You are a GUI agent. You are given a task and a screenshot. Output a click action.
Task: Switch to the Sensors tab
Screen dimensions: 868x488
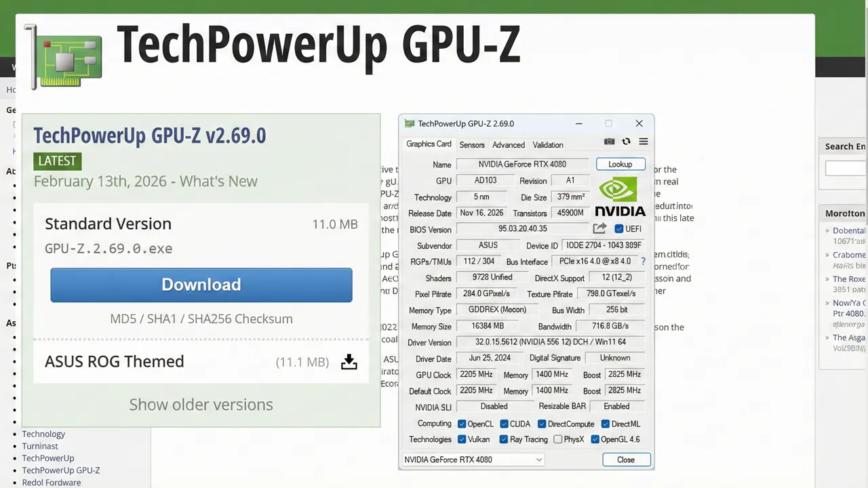(x=472, y=144)
